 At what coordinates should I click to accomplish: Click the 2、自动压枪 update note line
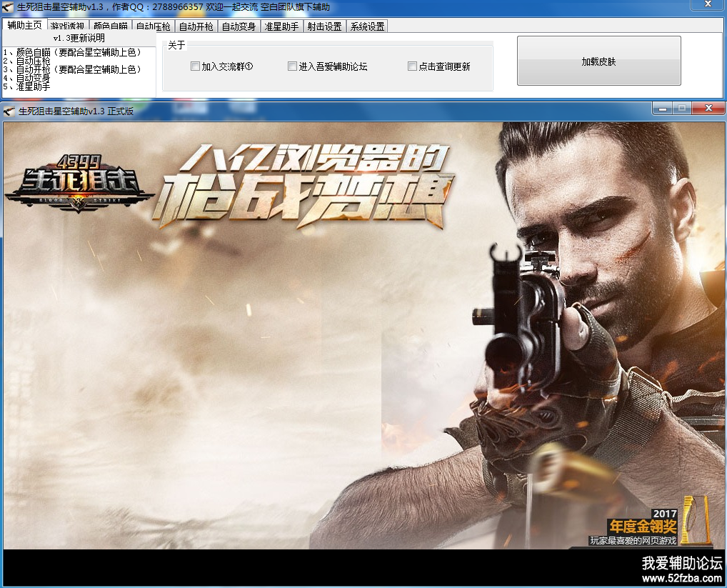26,61
